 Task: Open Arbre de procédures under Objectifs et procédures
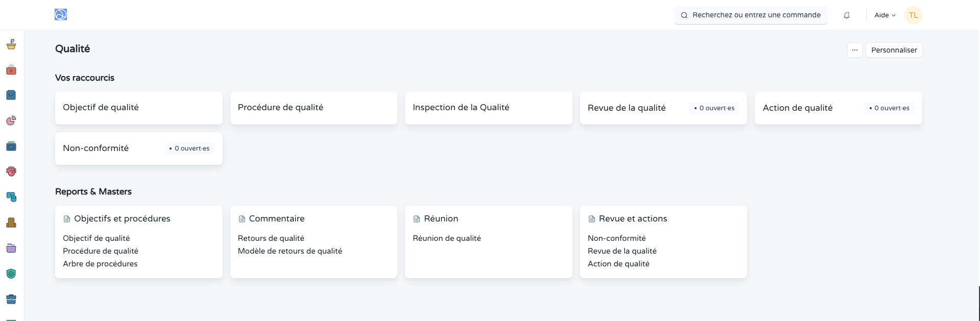100,263
